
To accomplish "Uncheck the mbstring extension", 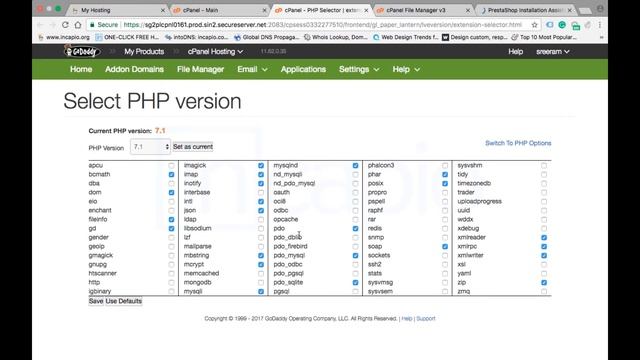I will click(x=261, y=256).
